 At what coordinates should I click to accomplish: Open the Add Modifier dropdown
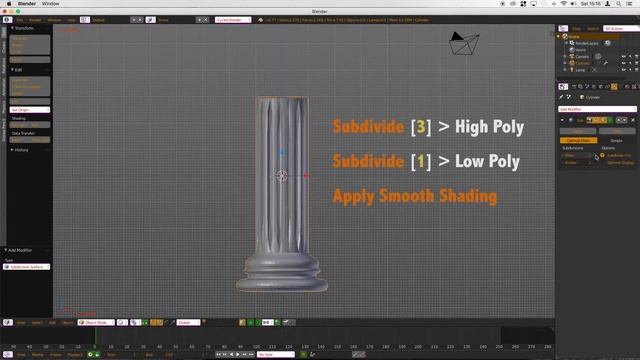[598, 109]
